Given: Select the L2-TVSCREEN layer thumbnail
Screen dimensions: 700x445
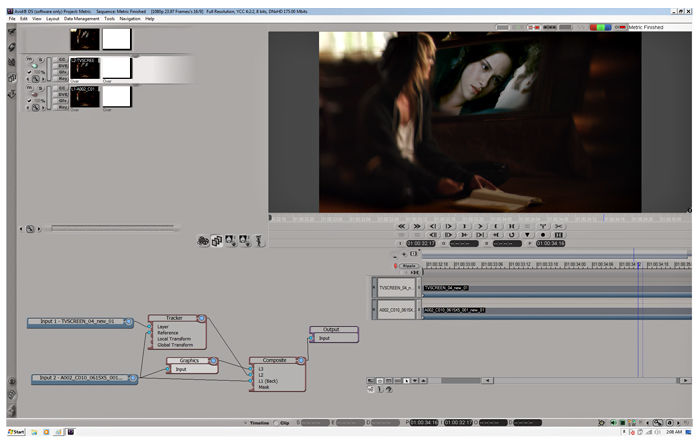Looking at the screenshot, I should [85, 68].
